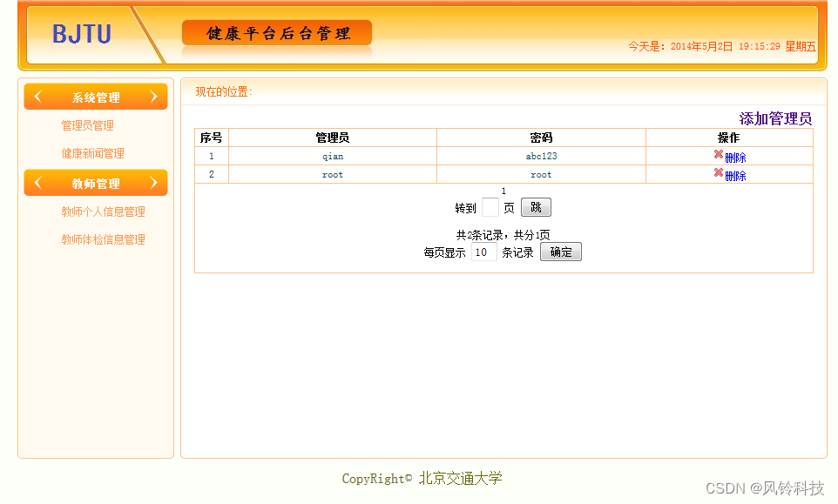Open 教师个人信息管理 in the sidebar

pyautogui.click(x=103, y=212)
